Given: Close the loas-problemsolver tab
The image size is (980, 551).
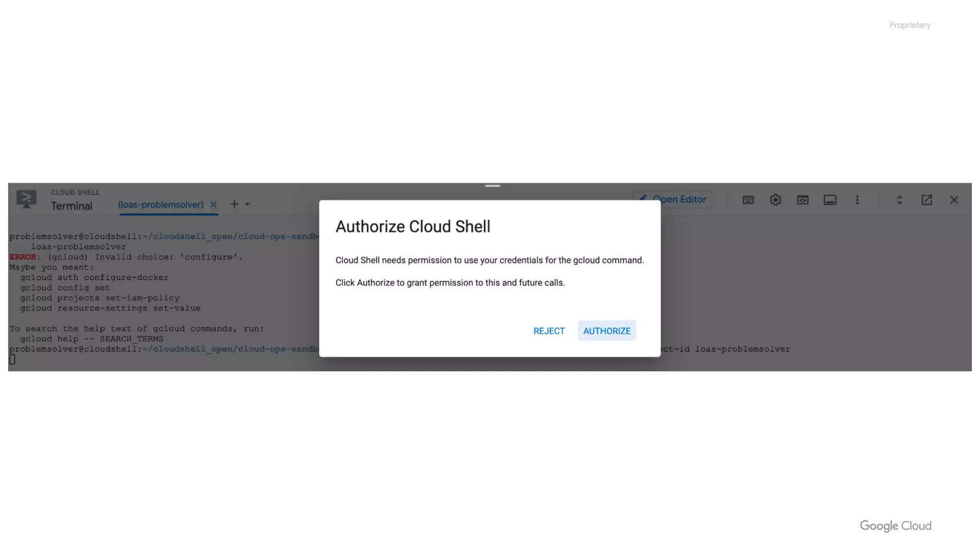Looking at the screenshot, I should point(213,205).
